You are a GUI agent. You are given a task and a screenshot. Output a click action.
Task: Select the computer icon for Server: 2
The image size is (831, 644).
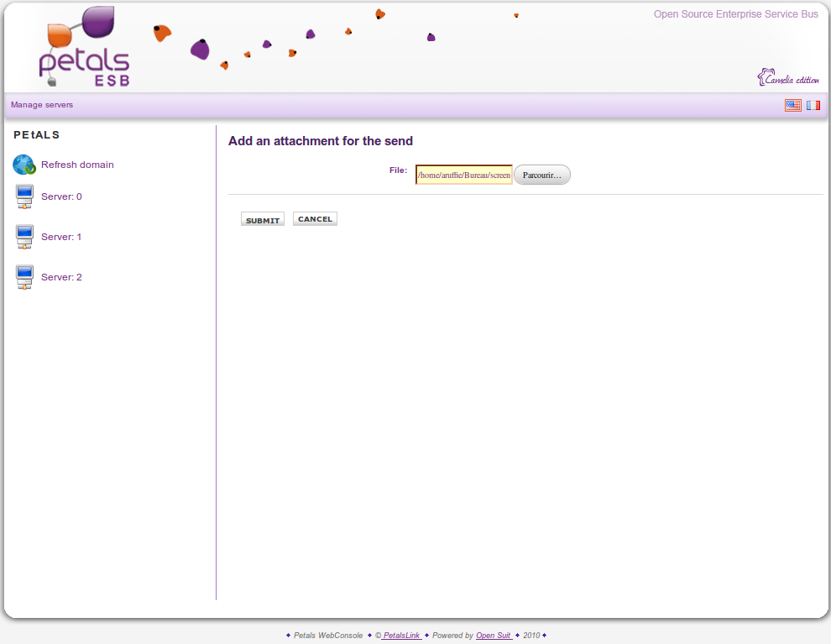coord(24,277)
